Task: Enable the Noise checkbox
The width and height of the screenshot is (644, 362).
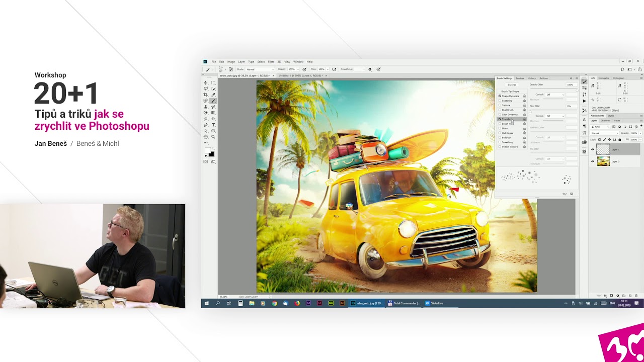Action: tap(500, 128)
